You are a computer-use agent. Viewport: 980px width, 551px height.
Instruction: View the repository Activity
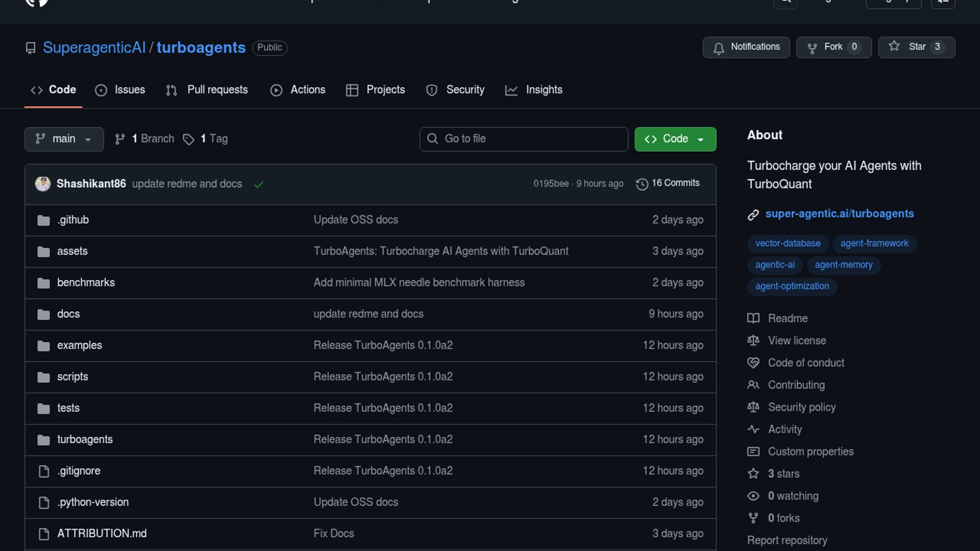(785, 430)
